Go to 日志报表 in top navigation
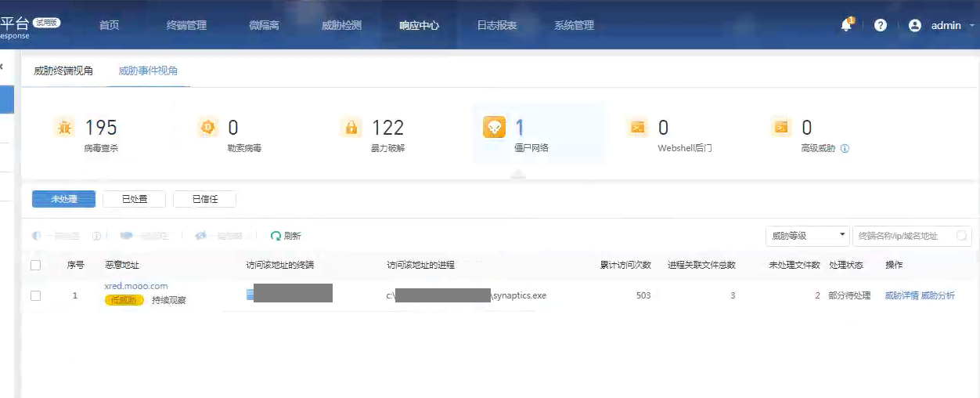This screenshot has height=398, width=980. pyautogui.click(x=497, y=25)
